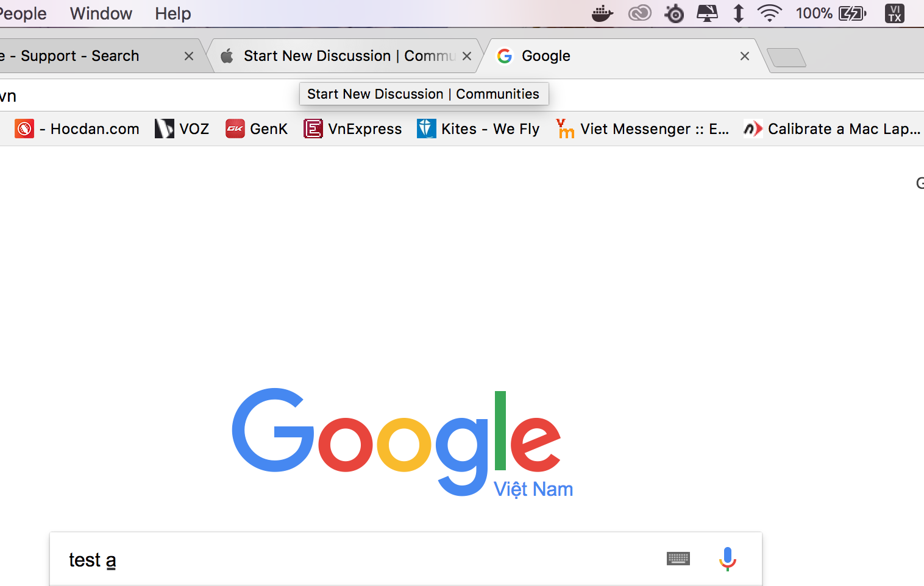This screenshot has height=586, width=924.
Task: Click the Kites bookmark favicon
Action: (427, 129)
